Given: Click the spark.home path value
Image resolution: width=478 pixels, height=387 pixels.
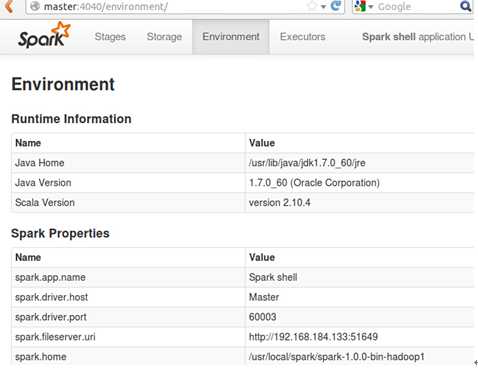Looking at the screenshot, I should pos(336,357).
